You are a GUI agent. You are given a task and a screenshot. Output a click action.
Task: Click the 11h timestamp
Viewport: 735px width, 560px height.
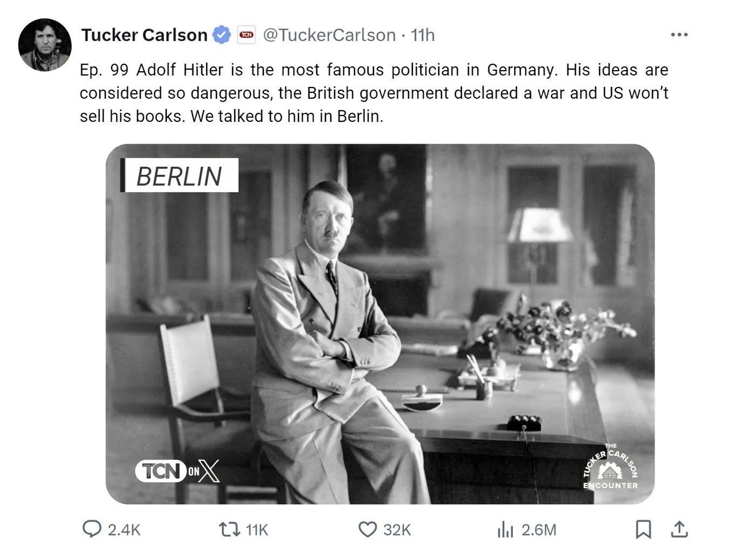(x=423, y=35)
